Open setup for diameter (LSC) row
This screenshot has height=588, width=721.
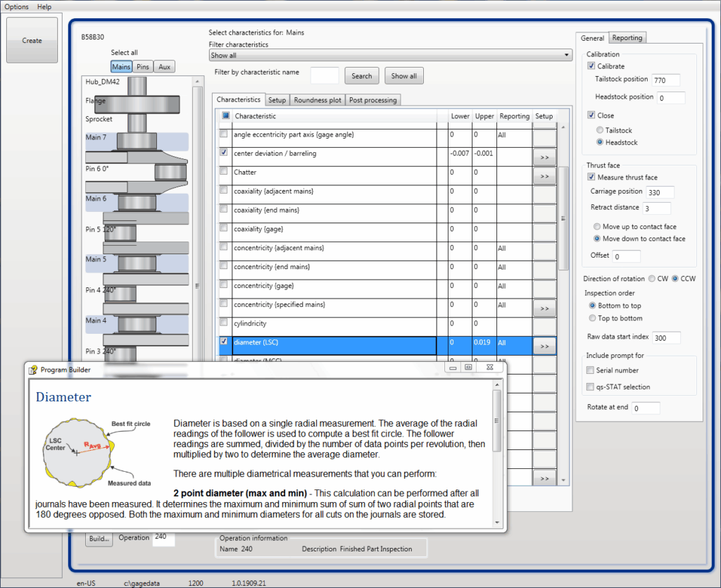tap(544, 346)
